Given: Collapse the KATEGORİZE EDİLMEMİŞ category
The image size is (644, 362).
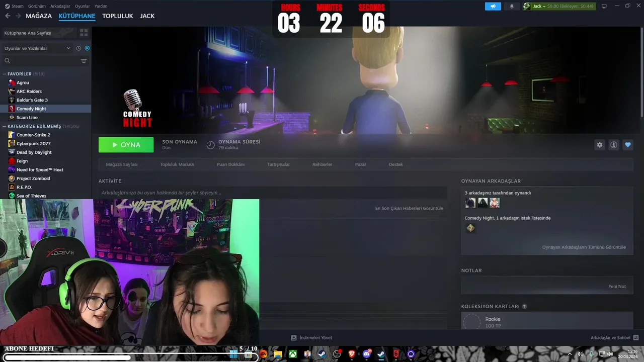Looking at the screenshot, I should (5, 126).
